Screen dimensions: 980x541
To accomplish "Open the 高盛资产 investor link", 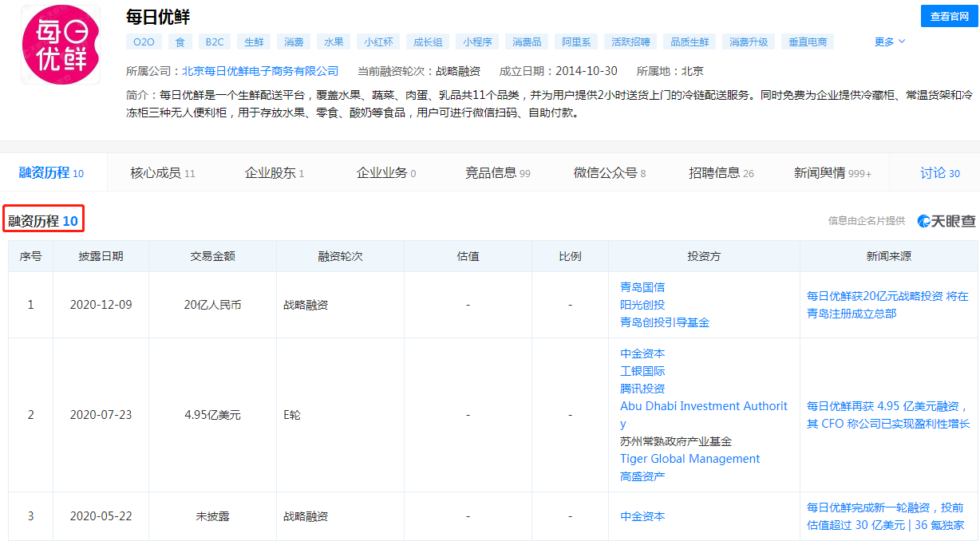I will pos(642,476).
